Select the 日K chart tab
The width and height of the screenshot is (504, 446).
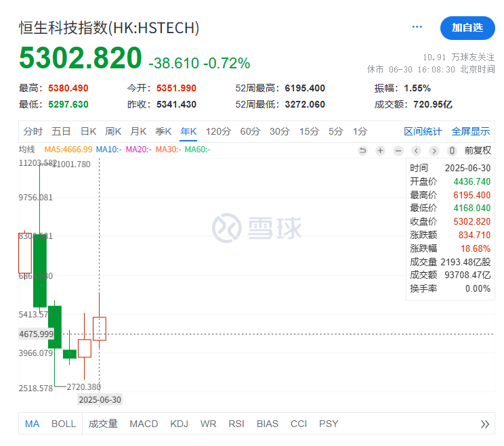pyautogui.click(x=88, y=131)
